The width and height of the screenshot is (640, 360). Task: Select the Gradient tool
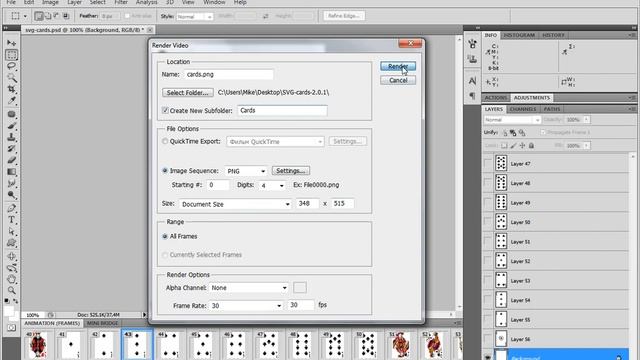[11, 172]
